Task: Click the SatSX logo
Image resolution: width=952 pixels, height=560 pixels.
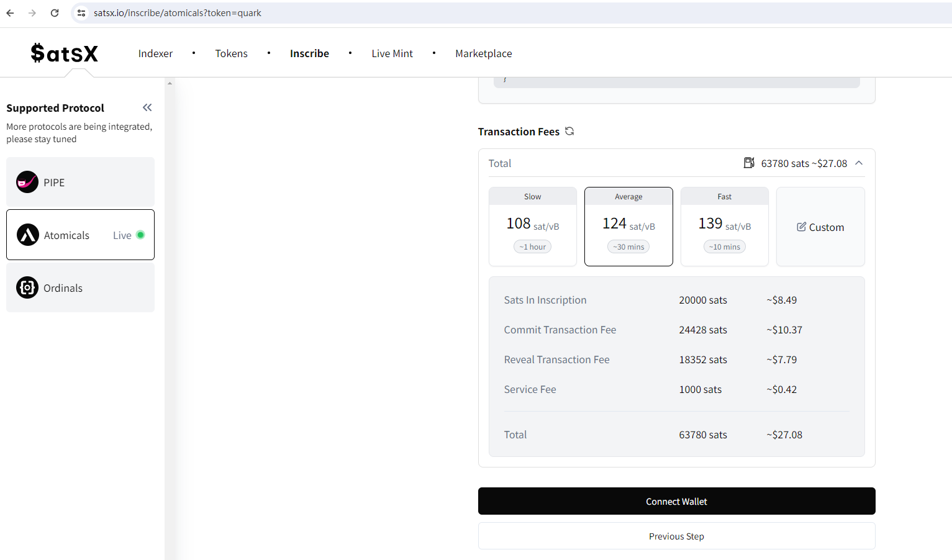Action: coord(65,53)
